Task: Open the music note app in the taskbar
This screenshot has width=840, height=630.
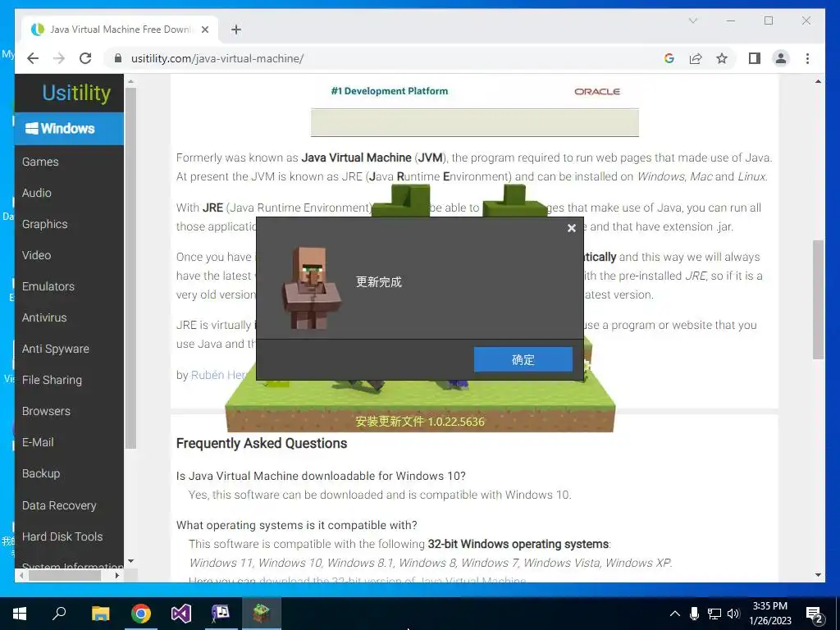Action: [x=221, y=614]
